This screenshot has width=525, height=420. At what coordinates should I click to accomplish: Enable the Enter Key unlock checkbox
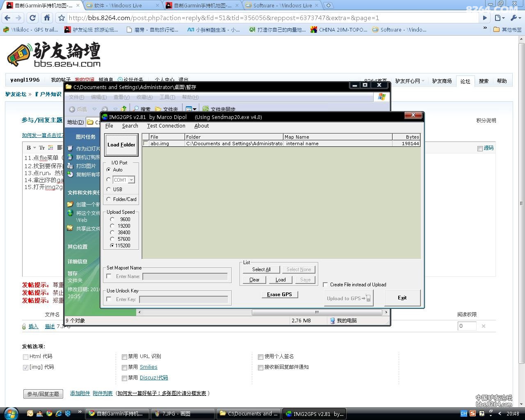[x=109, y=299]
